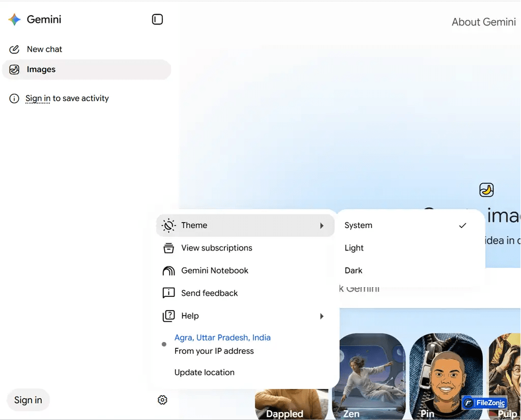Screen dimensions: 521x420
Task: Select the Dappled style thumbnail
Action: pos(291,404)
